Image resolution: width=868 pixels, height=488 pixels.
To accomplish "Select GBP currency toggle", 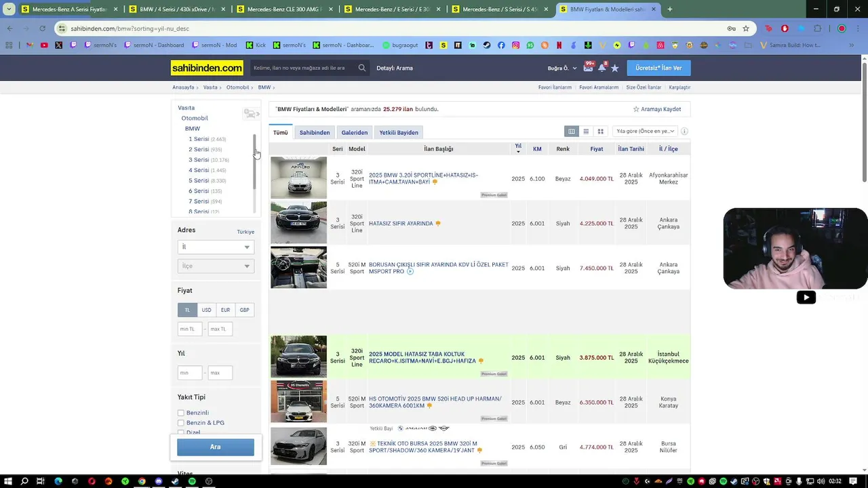I will click(x=244, y=310).
